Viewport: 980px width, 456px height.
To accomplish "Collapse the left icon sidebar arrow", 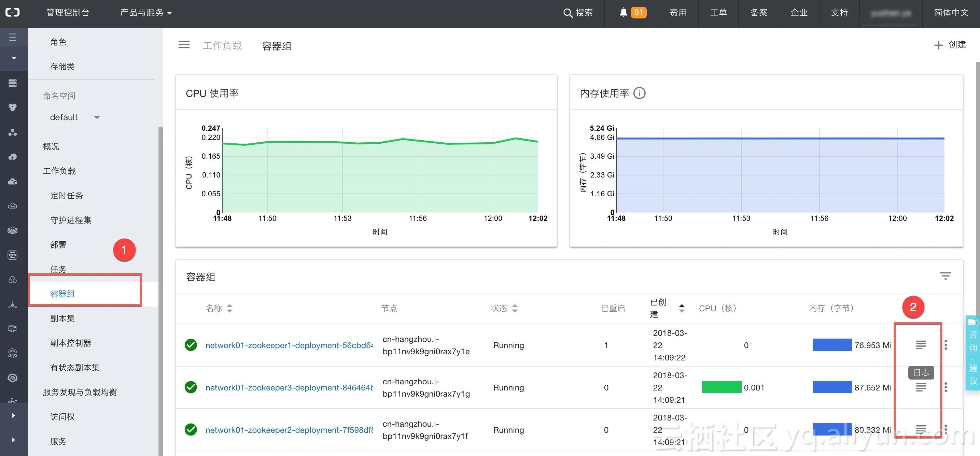I will 14,58.
